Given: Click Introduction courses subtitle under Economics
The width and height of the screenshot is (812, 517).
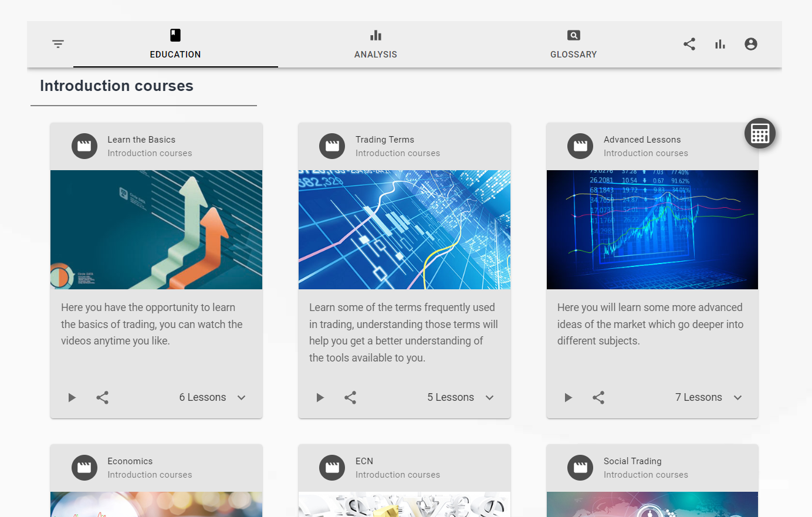Looking at the screenshot, I should tap(150, 475).
